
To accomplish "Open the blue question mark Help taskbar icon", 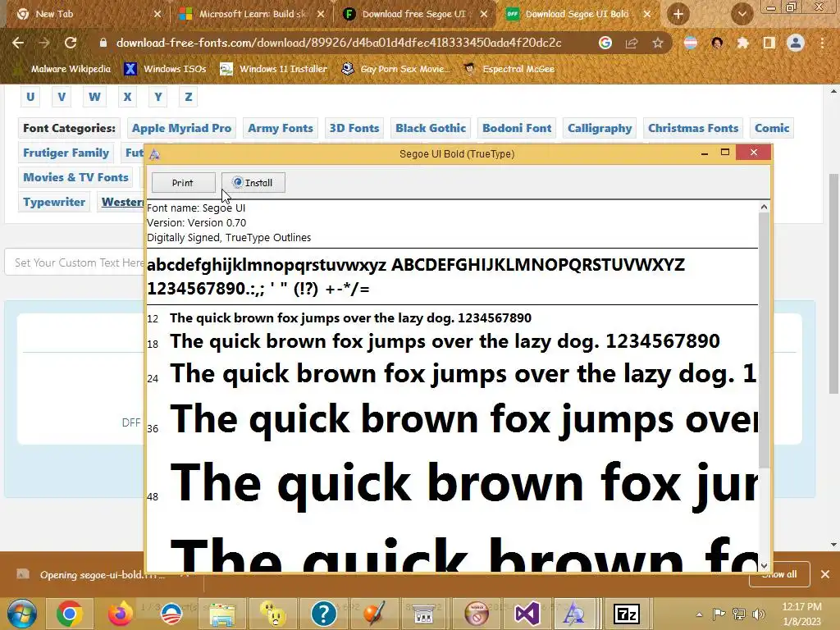I will point(323,614).
